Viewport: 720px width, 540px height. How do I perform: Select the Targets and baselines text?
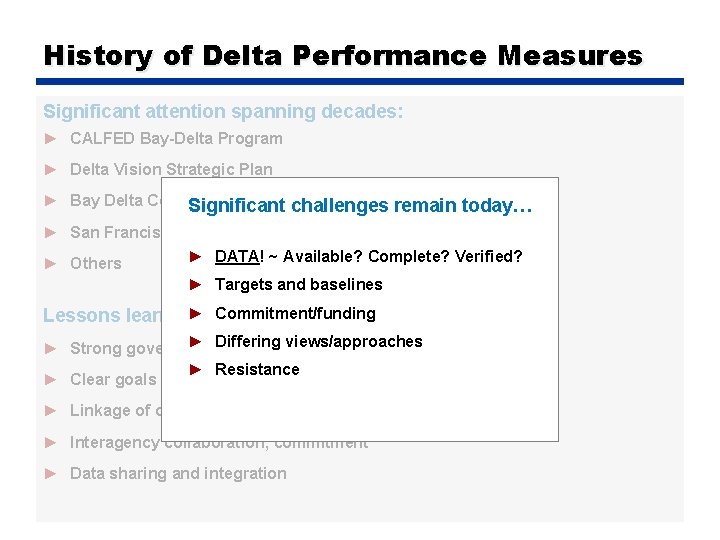click(298, 285)
